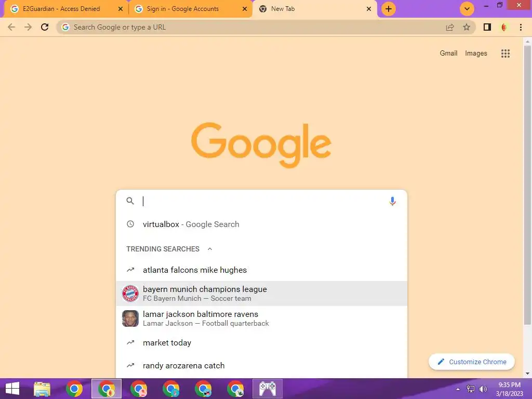This screenshot has height=399, width=532.
Task: Open the network status tray icon
Action: (x=471, y=389)
